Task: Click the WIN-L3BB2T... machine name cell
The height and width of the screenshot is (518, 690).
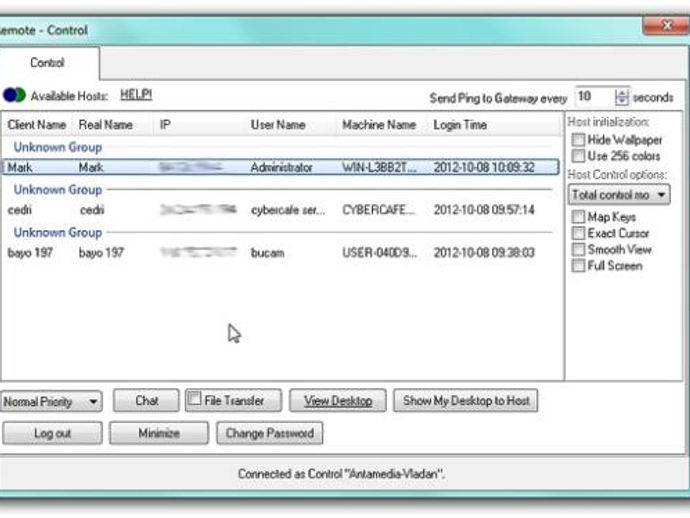Action: pyautogui.click(x=379, y=167)
